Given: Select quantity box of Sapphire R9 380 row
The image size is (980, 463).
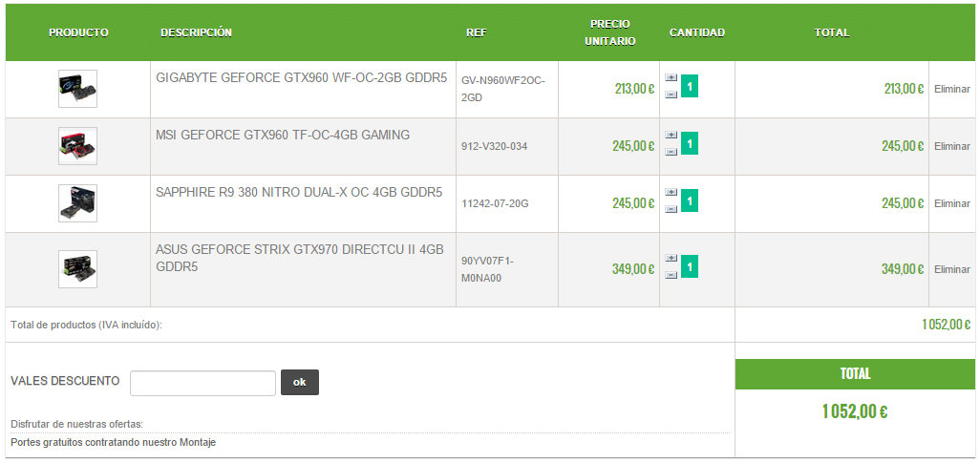Looking at the screenshot, I should point(690,200).
